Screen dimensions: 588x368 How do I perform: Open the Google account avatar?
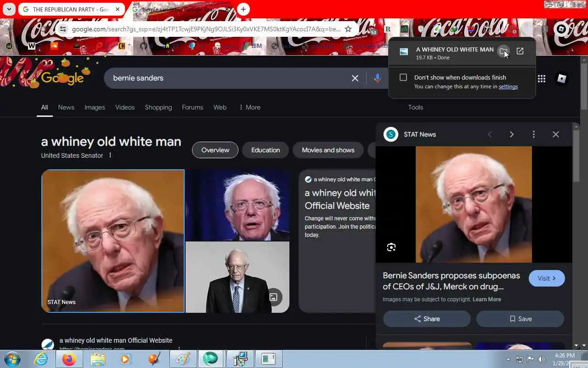point(561,79)
